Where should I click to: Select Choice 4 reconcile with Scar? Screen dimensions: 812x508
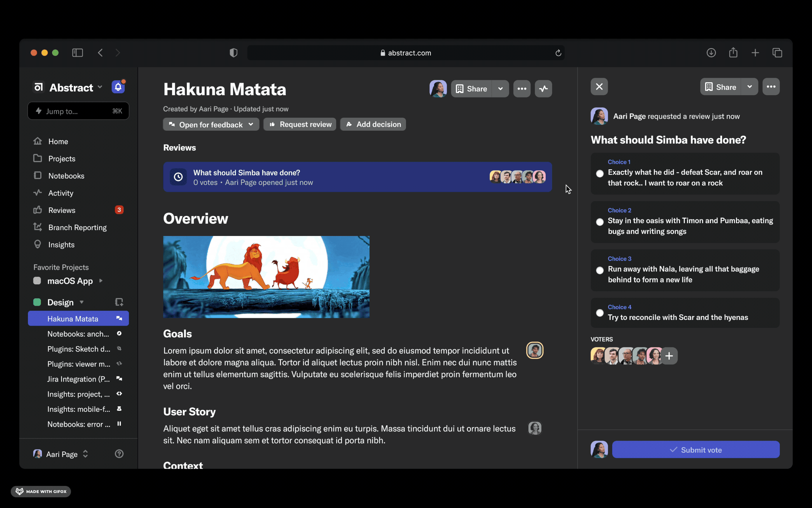pos(600,313)
